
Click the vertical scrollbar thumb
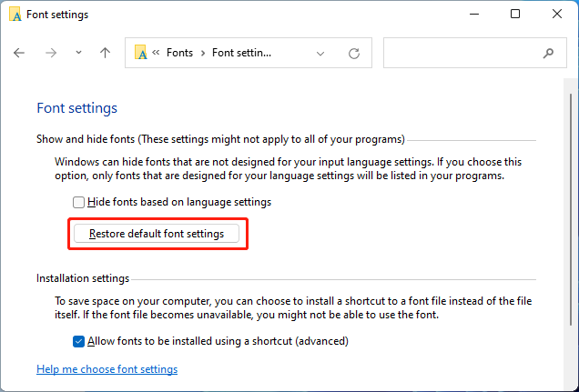[572, 210]
